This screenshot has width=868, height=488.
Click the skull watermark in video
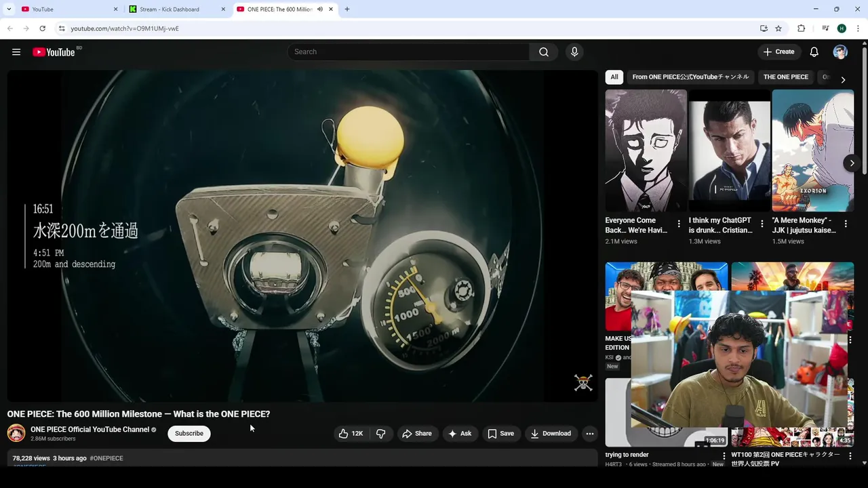click(x=583, y=383)
